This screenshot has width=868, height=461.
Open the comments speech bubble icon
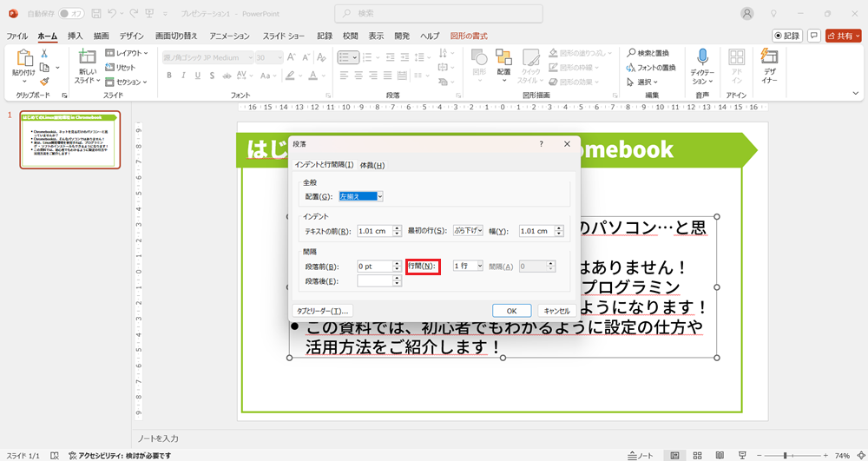(814, 36)
